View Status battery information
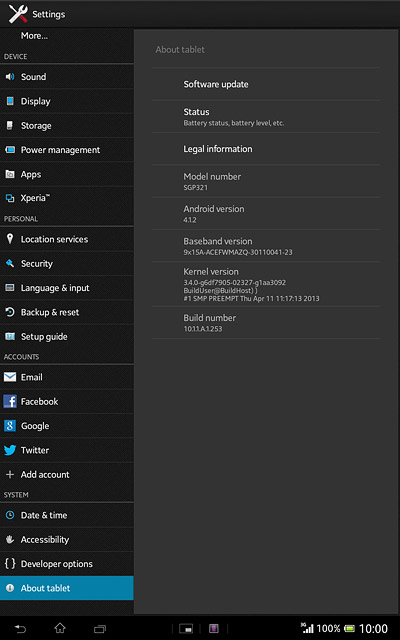 (x=266, y=117)
